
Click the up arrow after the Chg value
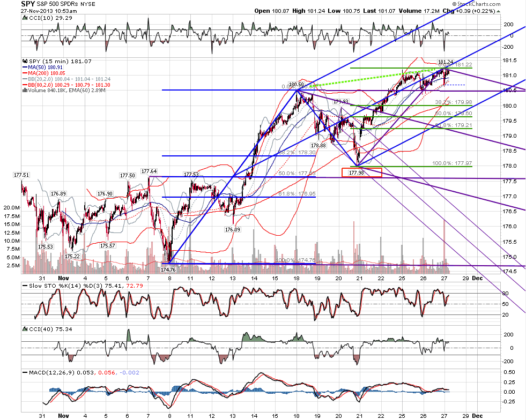coord(499,11)
